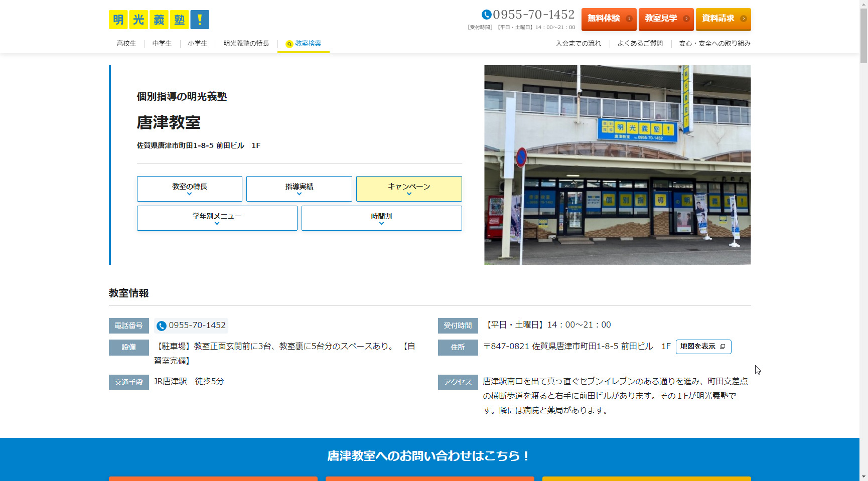Jump to 教室の特長 section
This screenshot has width=868, height=481.
[190, 189]
